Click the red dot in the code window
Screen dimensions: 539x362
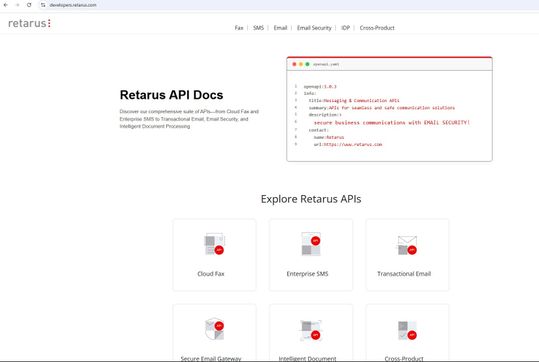click(x=294, y=64)
